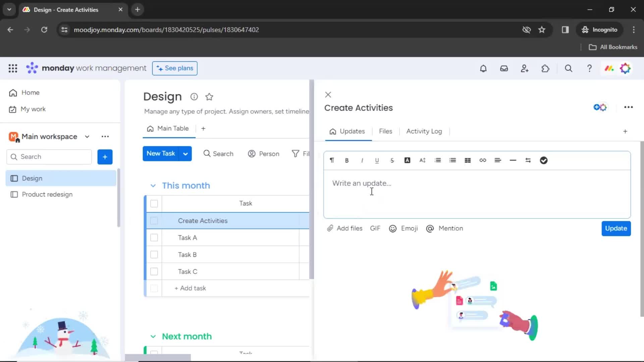Select the Italic formatting icon
Screen dimensions: 644x362
(x=361, y=160)
